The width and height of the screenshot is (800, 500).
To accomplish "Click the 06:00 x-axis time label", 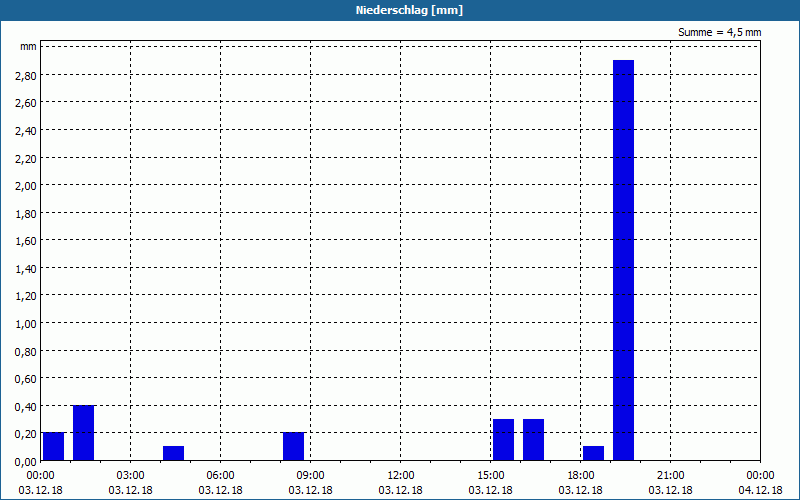I will coord(220,476).
